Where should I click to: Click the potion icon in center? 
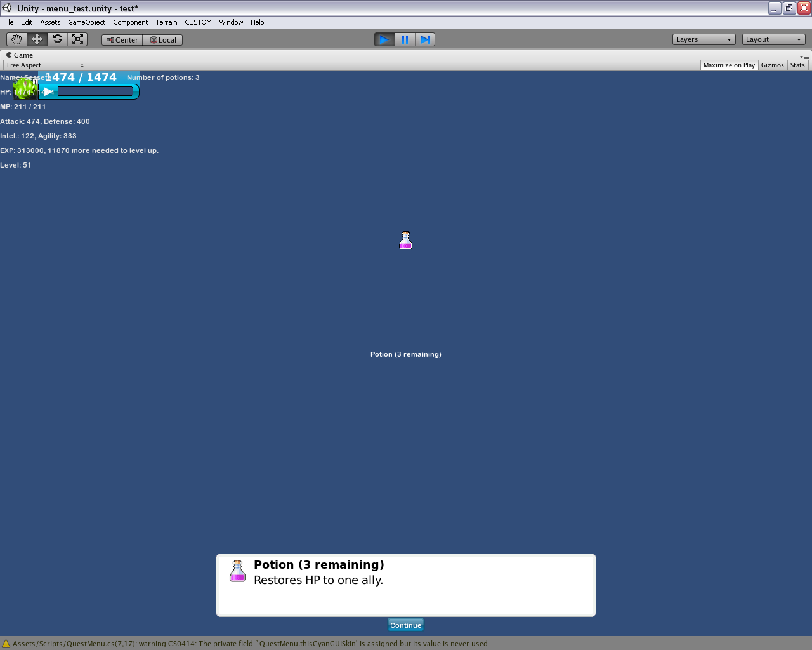(x=406, y=241)
